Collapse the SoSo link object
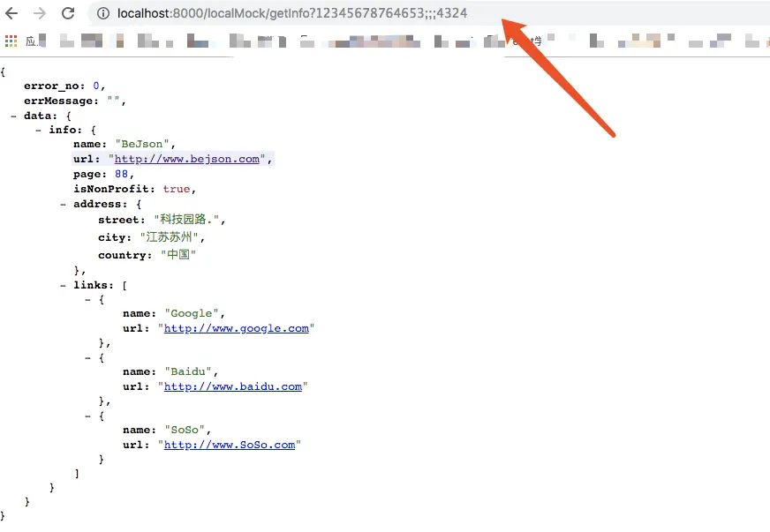 87,416
